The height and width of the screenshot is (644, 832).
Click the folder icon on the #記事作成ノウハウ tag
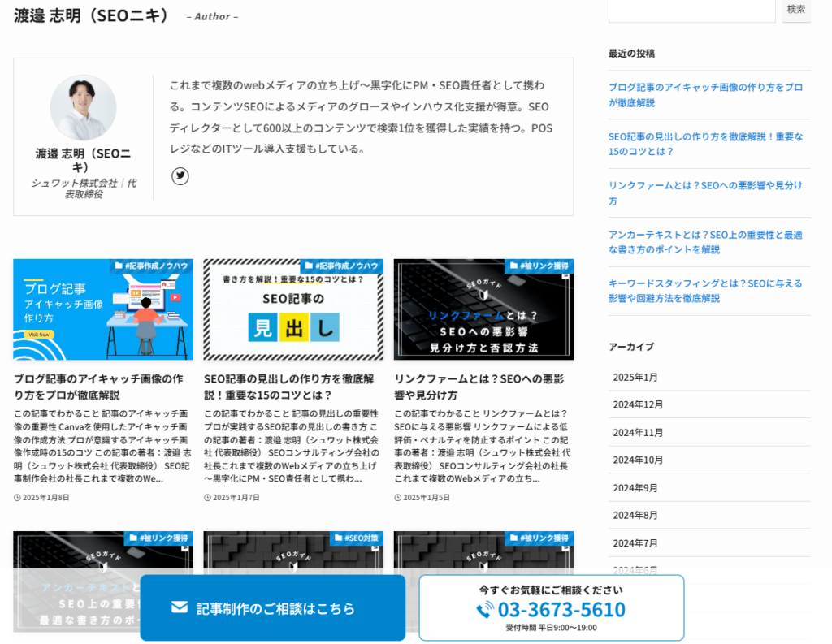[x=119, y=266]
